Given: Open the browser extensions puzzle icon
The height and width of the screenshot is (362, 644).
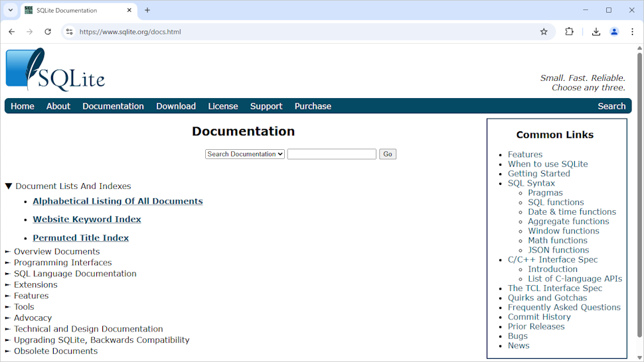Looking at the screenshot, I should 569,32.
